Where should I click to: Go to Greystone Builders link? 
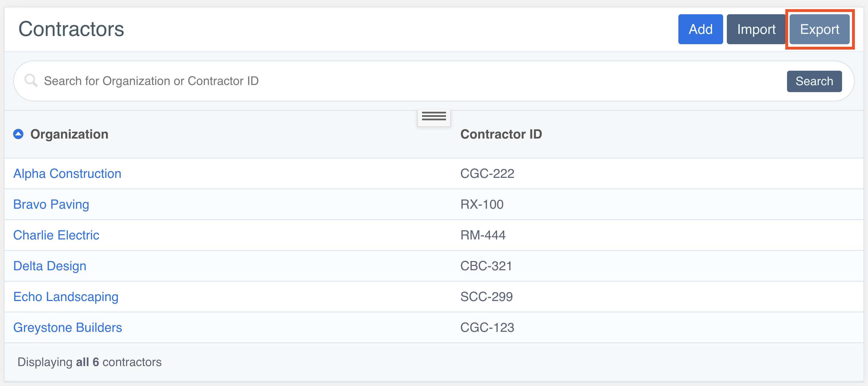[x=67, y=327]
